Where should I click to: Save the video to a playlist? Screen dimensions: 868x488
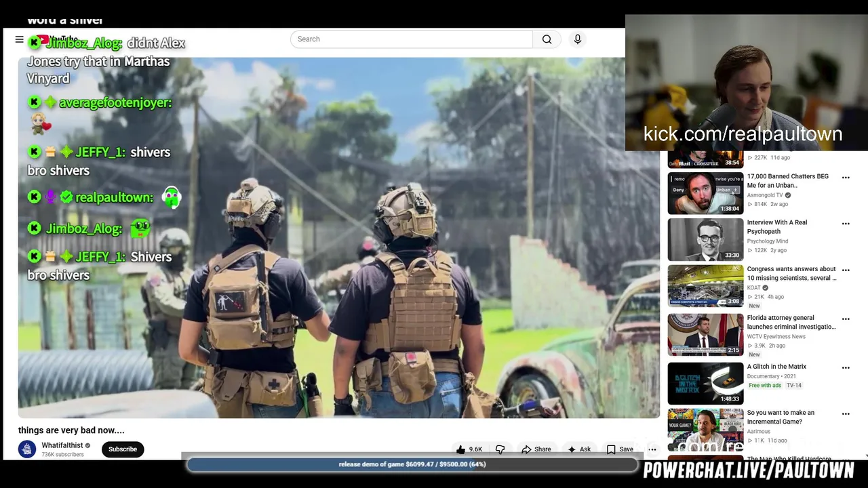(x=620, y=449)
